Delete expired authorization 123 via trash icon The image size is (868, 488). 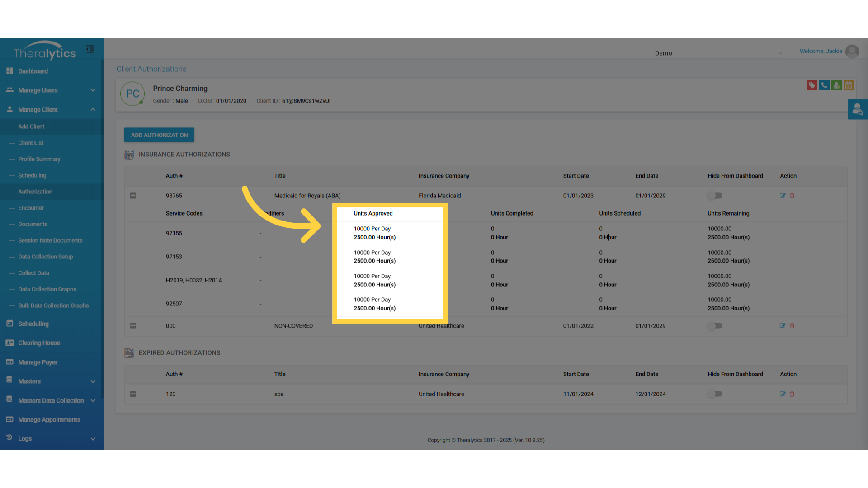pyautogui.click(x=792, y=394)
